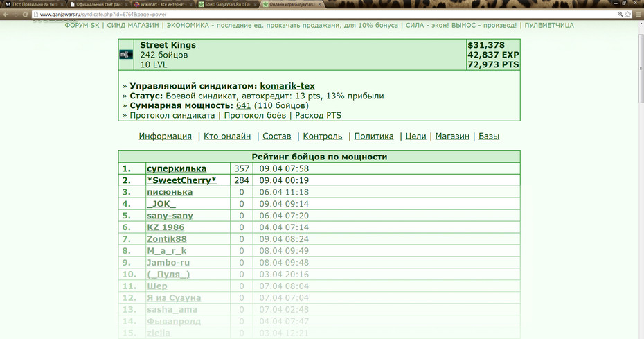This screenshot has height=339, width=644.
Task: Focus the address bar URL field
Action: tap(325, 15)
